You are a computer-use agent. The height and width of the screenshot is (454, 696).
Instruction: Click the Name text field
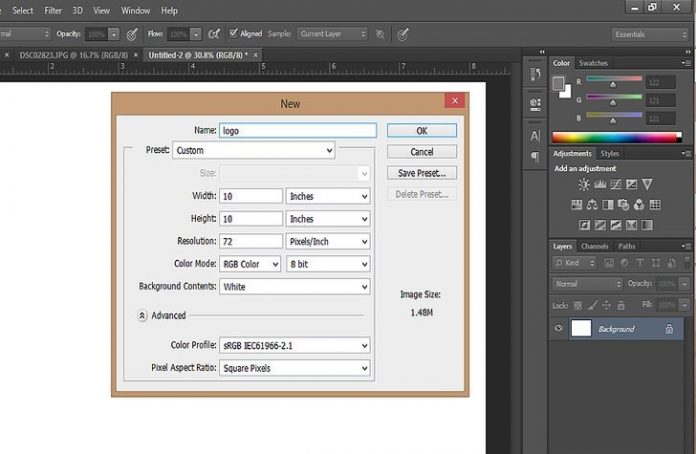coord(297,130)
